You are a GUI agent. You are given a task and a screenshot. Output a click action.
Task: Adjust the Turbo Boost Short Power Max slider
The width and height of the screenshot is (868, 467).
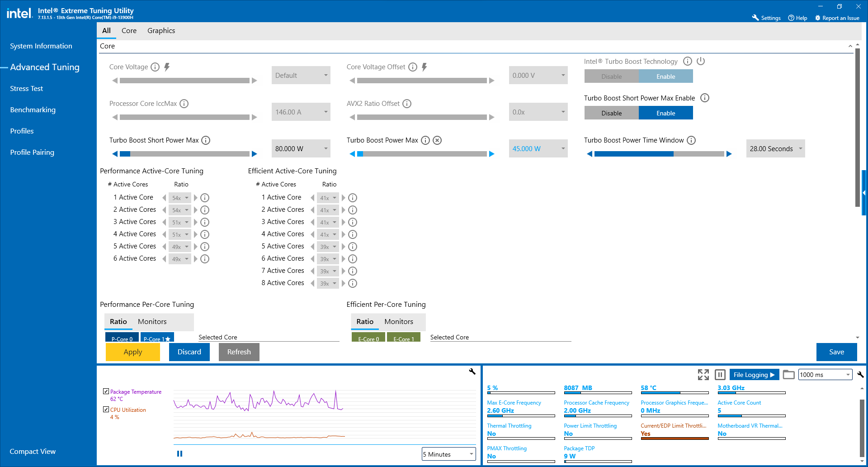click(x=184, y=154)
